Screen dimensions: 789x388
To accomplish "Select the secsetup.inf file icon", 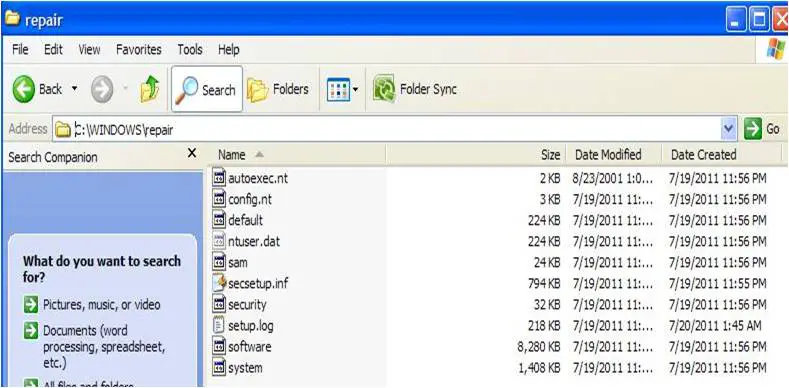I will coord(218,283).
